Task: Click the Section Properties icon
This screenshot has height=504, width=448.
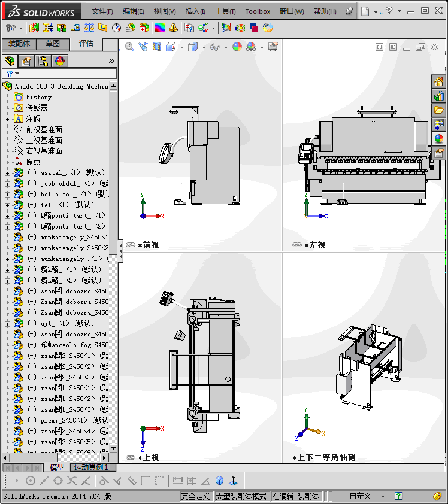Action: point(103,28)
